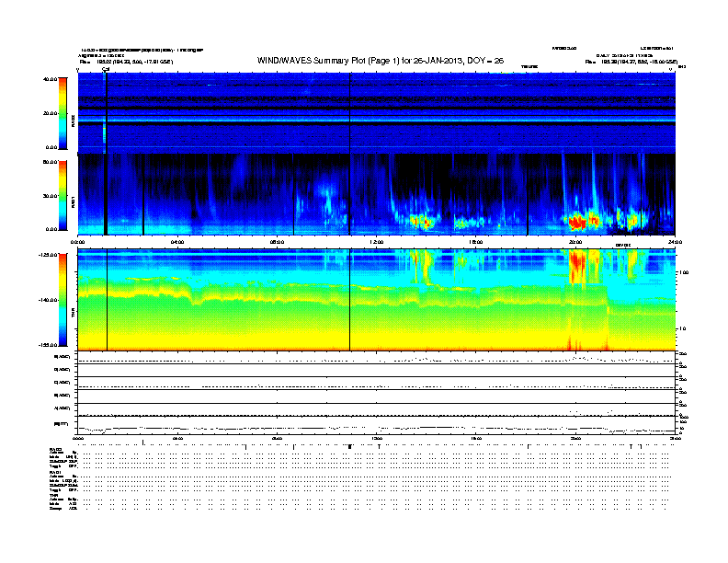This screenshot has width=728, height=563.
Task: Click the Cal marker label above RAD2
Action: pos(106,70)
